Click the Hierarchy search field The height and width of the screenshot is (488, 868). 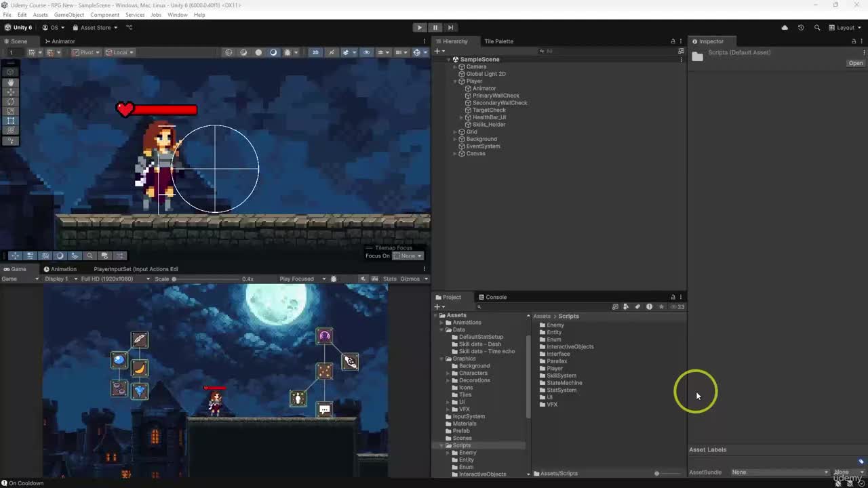click(x=607, y=52)
